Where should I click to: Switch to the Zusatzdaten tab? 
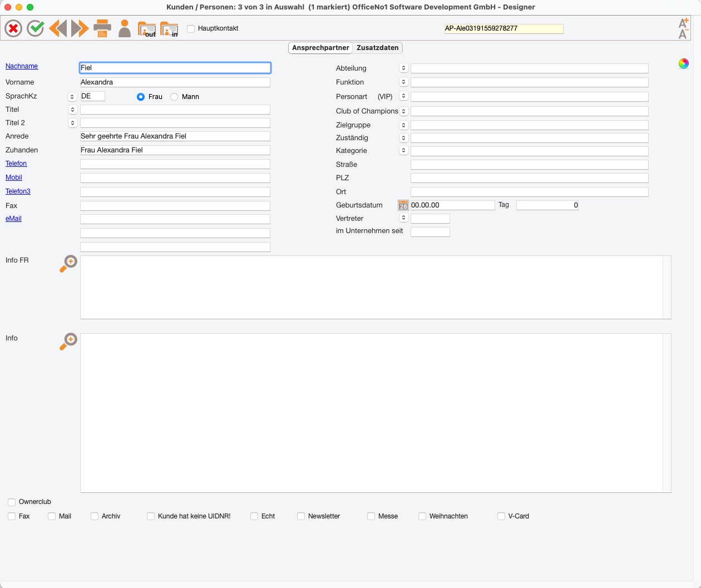tap(378, 48)
